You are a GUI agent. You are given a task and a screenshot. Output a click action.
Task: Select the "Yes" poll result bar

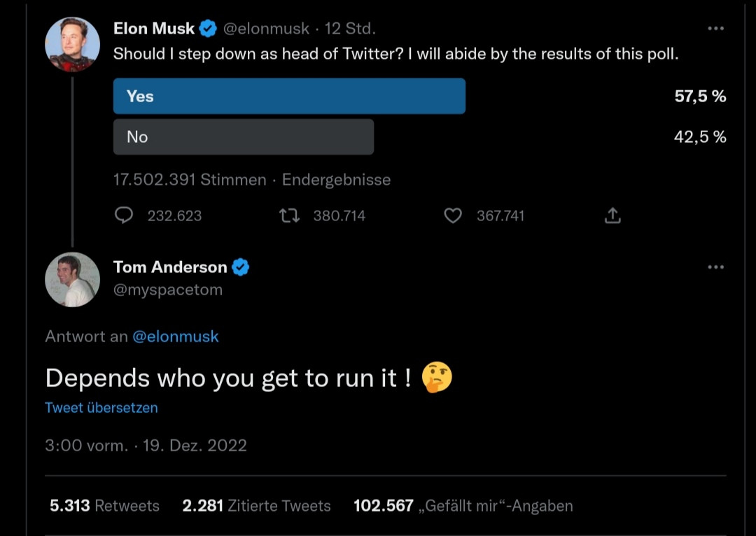click(x=289, y=97)
